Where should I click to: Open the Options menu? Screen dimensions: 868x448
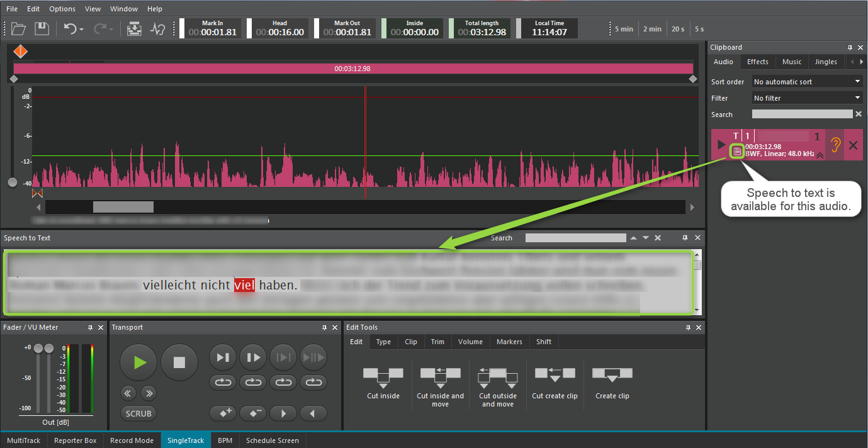[x=62, y=9]
